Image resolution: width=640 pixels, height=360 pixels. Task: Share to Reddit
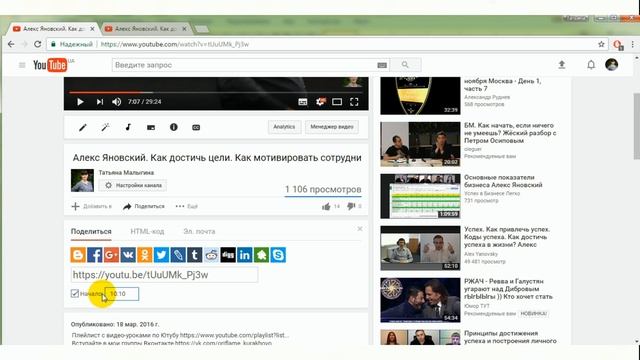tap(211, 255)
